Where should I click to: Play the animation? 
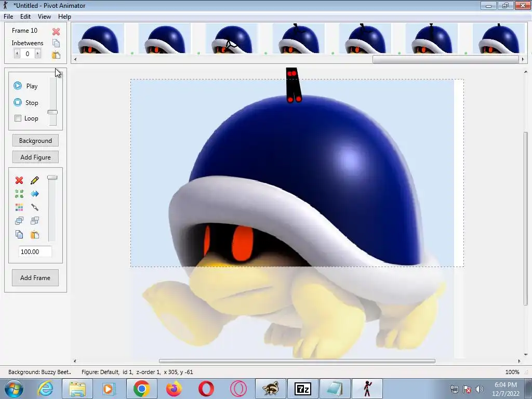[x=26, y=86]
